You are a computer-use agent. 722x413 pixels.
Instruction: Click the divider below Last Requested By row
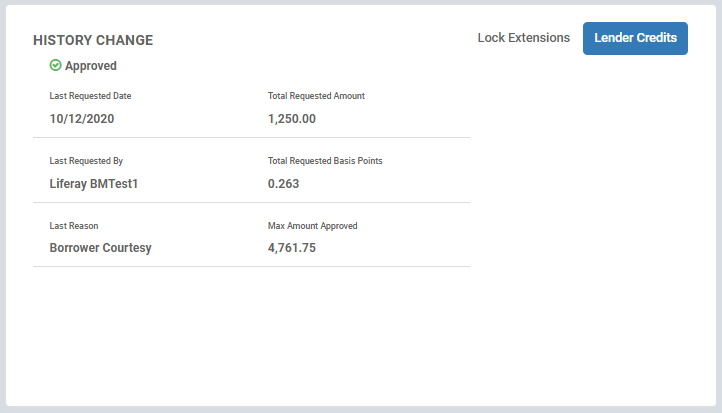point(251,202)
